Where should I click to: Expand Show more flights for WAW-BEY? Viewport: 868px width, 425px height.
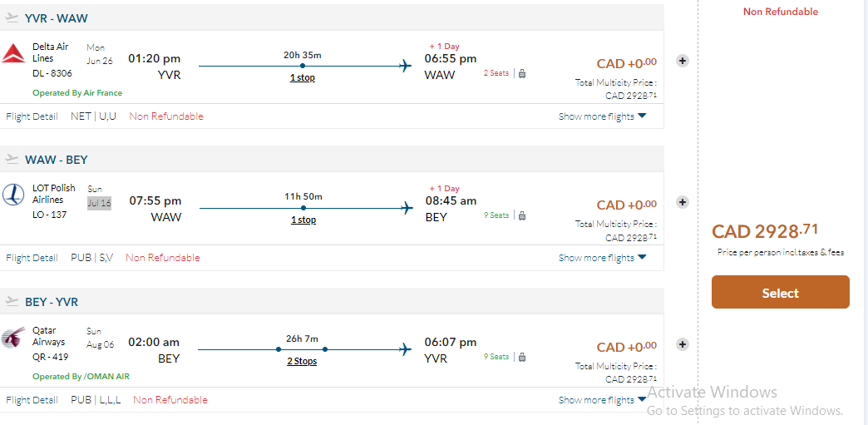click(602, 258)
